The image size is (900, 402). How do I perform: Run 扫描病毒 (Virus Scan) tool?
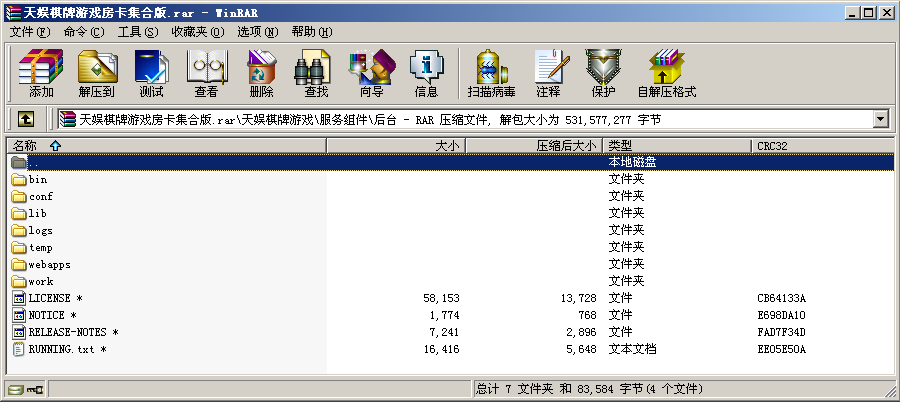pos(491,73)
